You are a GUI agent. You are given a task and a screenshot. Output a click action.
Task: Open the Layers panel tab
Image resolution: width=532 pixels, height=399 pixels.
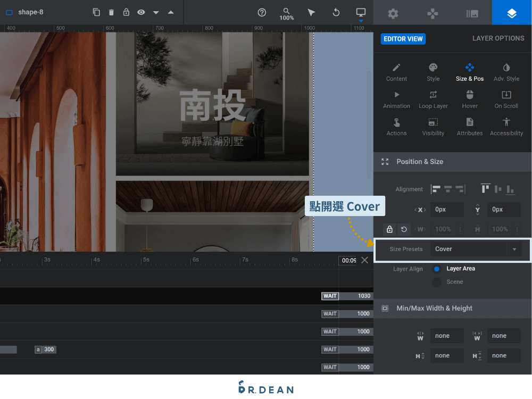click(x=511, y=12)
